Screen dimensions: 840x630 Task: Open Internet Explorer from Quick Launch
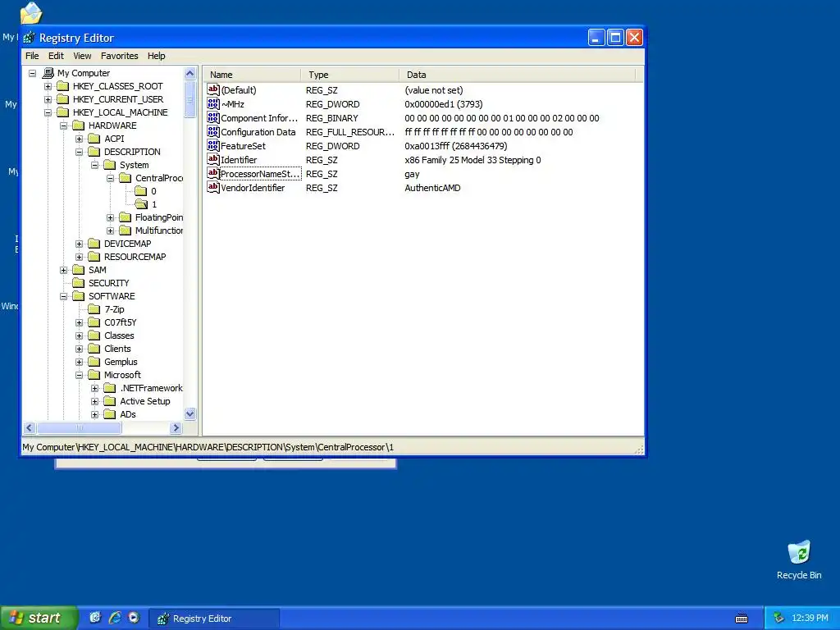(x=114, y=618)
